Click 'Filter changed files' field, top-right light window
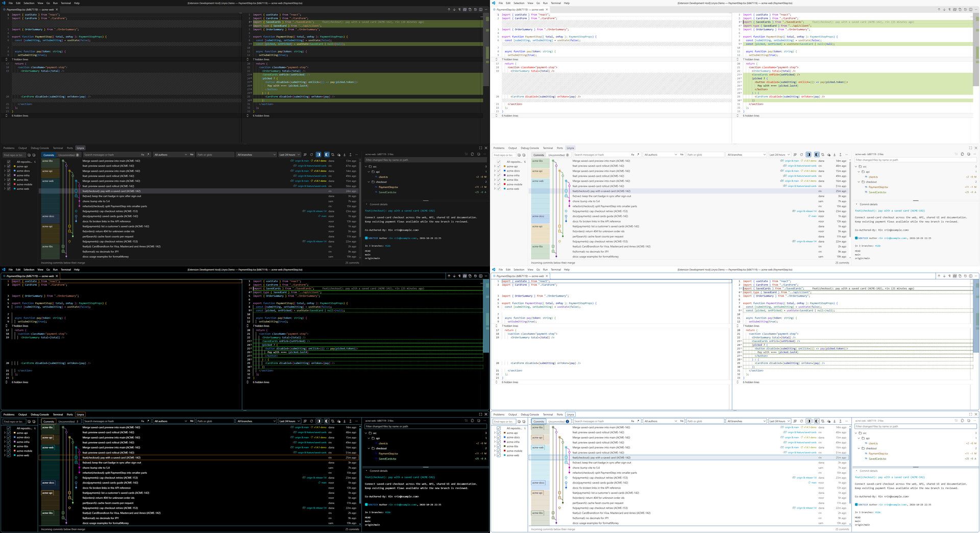This screenshot has height=533, width=980. coord(915,160)
